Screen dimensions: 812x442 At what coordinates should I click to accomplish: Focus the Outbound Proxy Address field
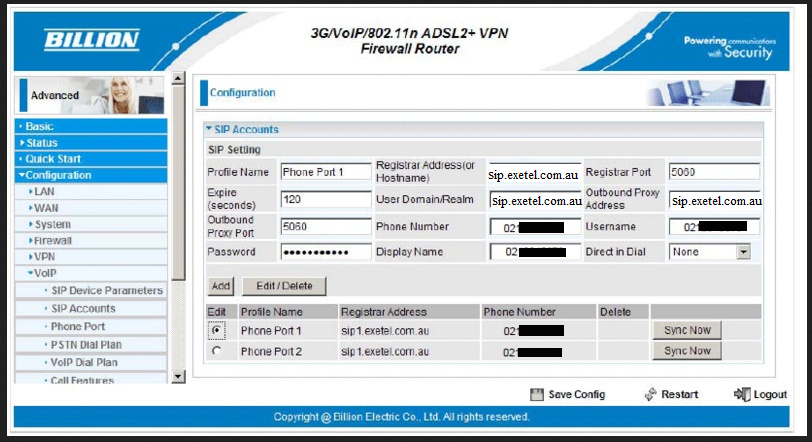coord(715,200)
